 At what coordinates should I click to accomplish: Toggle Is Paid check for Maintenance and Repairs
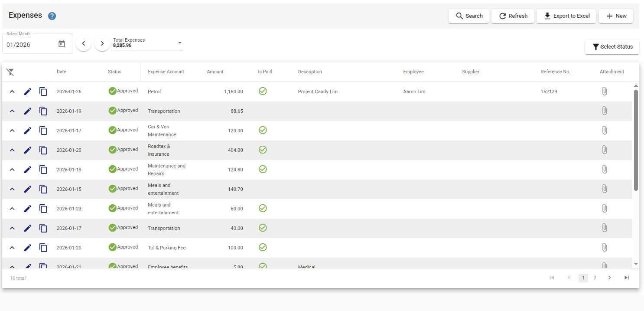click(263, 169)
